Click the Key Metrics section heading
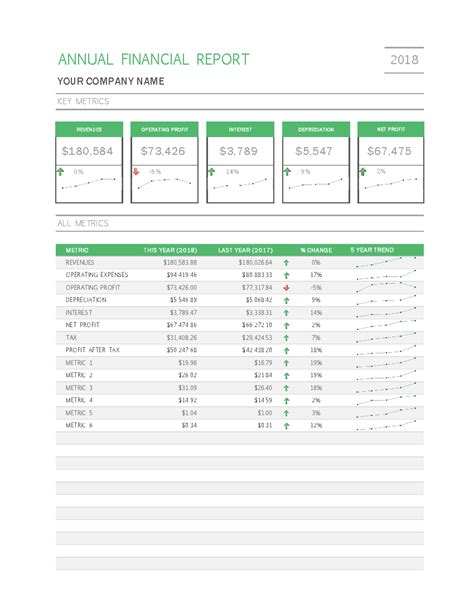Image resolution: width=474 pixels, height=613 pixels. [83, 101]
